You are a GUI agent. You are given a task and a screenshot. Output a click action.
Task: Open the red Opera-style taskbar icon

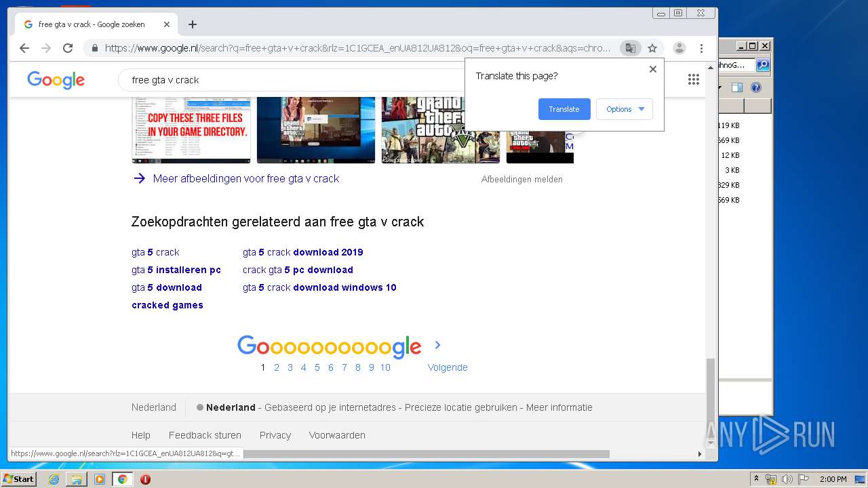pos(145,479)
